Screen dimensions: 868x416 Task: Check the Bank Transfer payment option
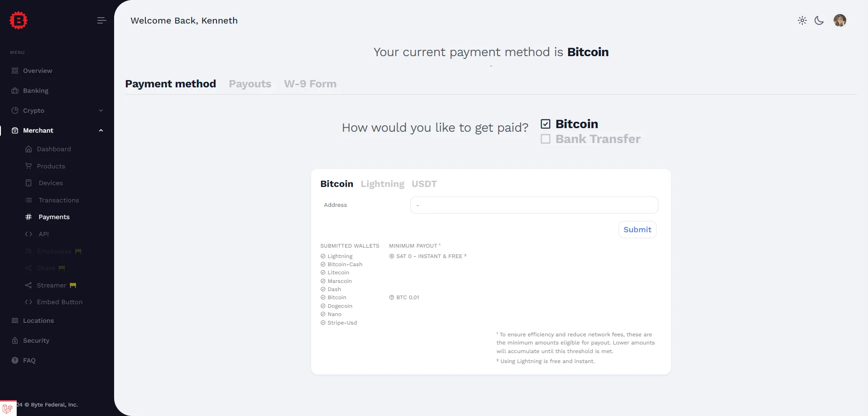point(545,139)
